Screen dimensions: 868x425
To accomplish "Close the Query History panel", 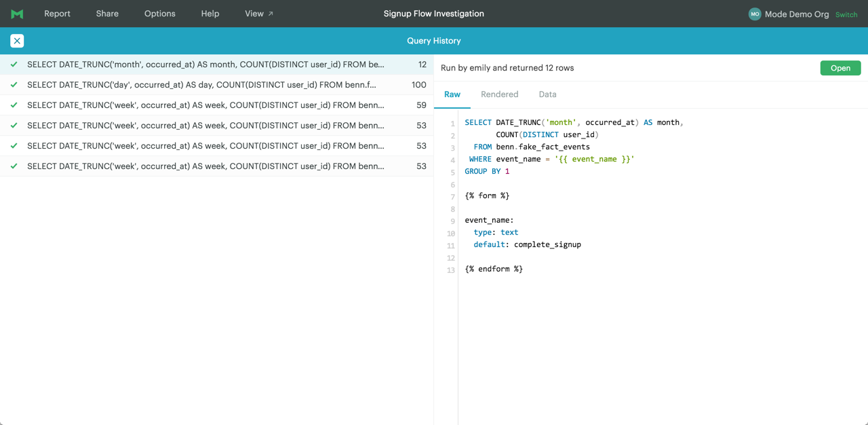I will (x=17, y=41).
